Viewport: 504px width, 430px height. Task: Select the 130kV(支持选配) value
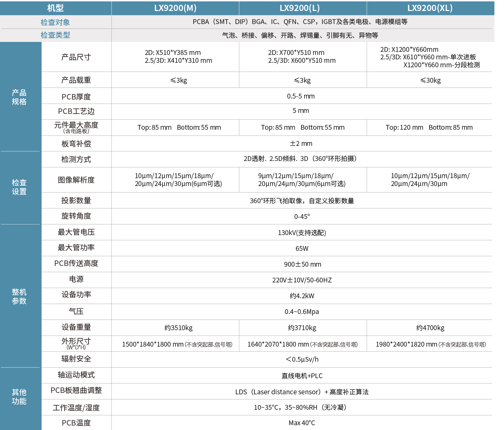302,233
